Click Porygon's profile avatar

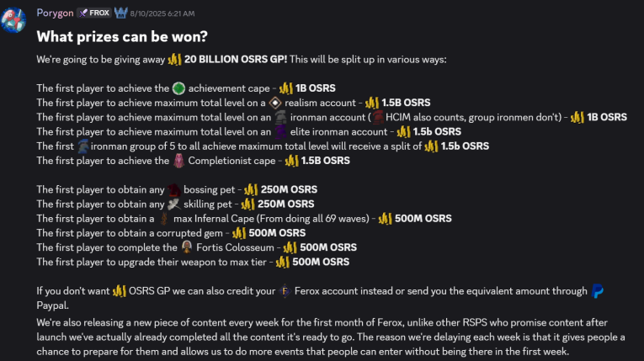point(14,21)
